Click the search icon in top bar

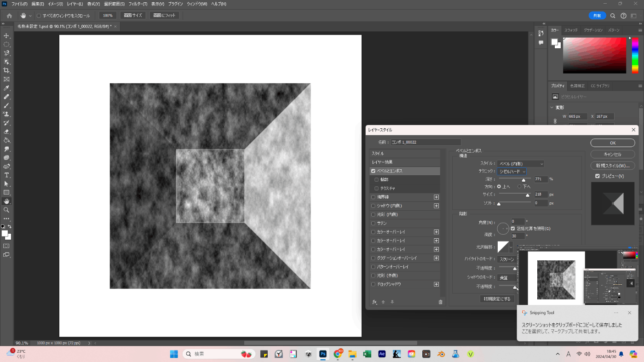tap(613, 16)
